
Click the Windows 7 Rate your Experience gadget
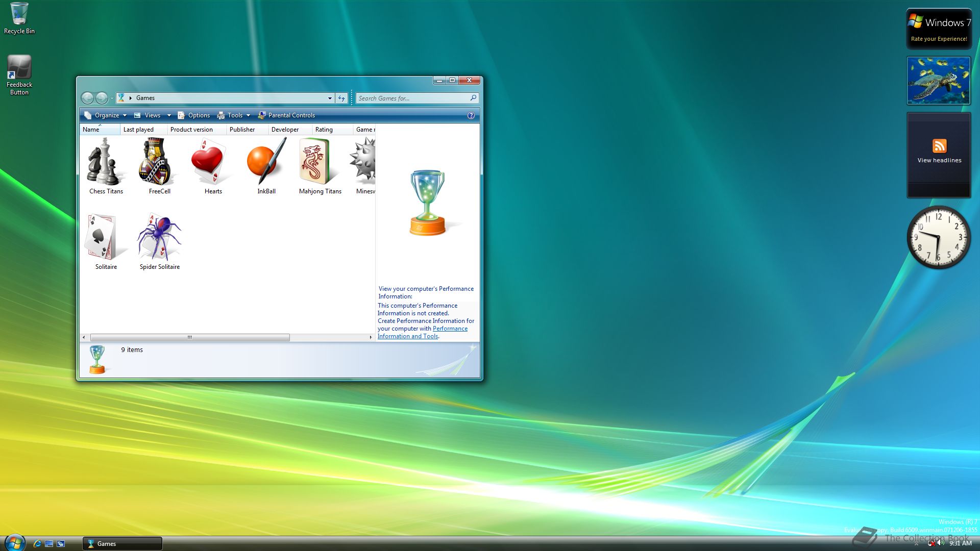[939, 29]
